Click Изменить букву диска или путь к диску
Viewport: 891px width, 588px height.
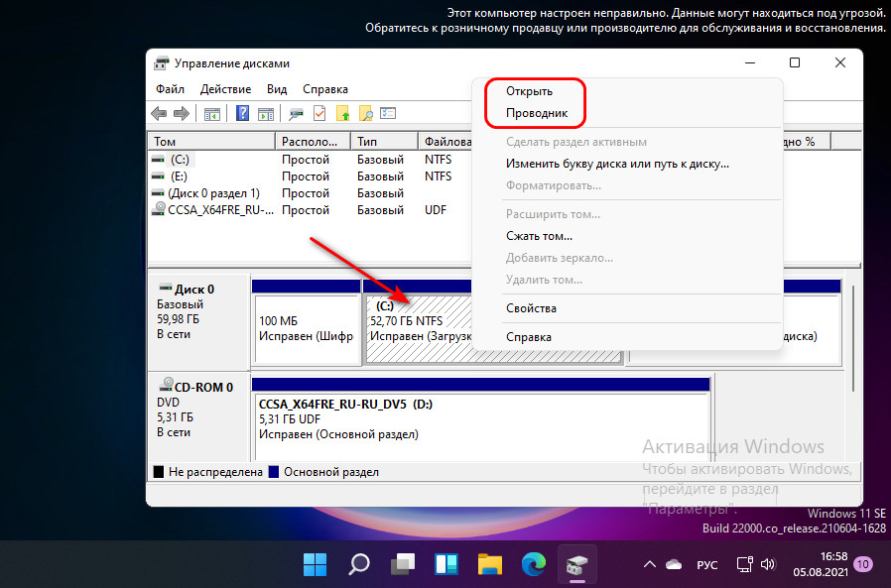[x=617, y=164]
